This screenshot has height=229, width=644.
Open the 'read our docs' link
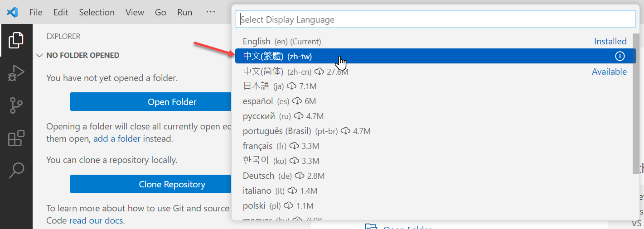[x=96, y=221]
